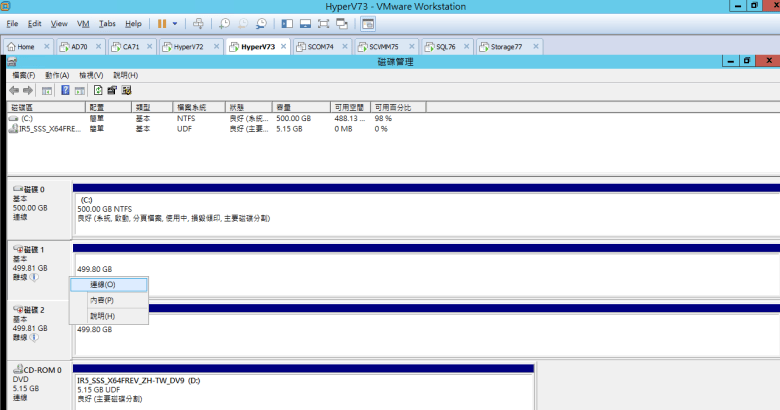Choose 內容(P) in the context menu
This screenshot has height=410, width=780.
[x=102, y=300]
